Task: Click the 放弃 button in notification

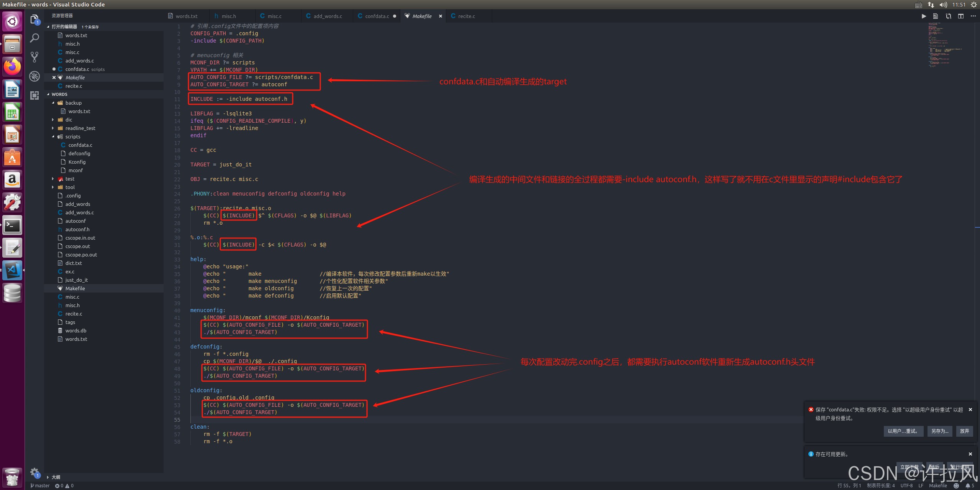Action: click(964, 431)
